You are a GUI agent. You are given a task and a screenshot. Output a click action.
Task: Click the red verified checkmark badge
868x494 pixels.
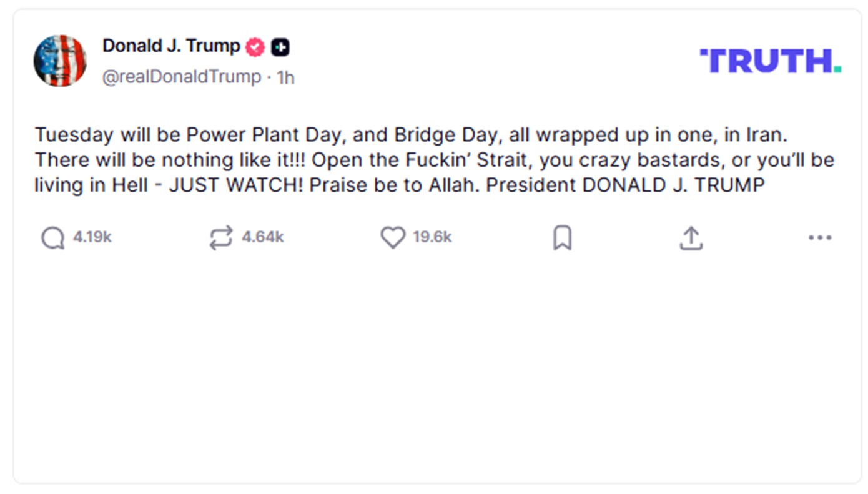click(255, 47)
